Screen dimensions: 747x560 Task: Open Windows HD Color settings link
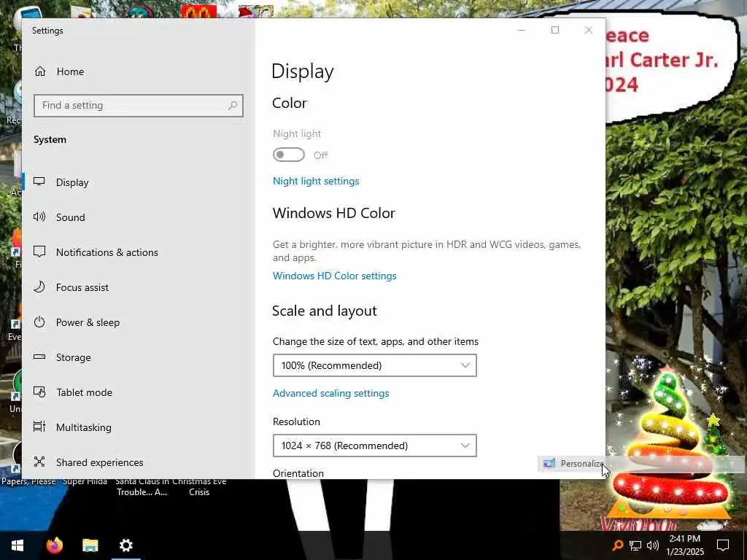334,276
